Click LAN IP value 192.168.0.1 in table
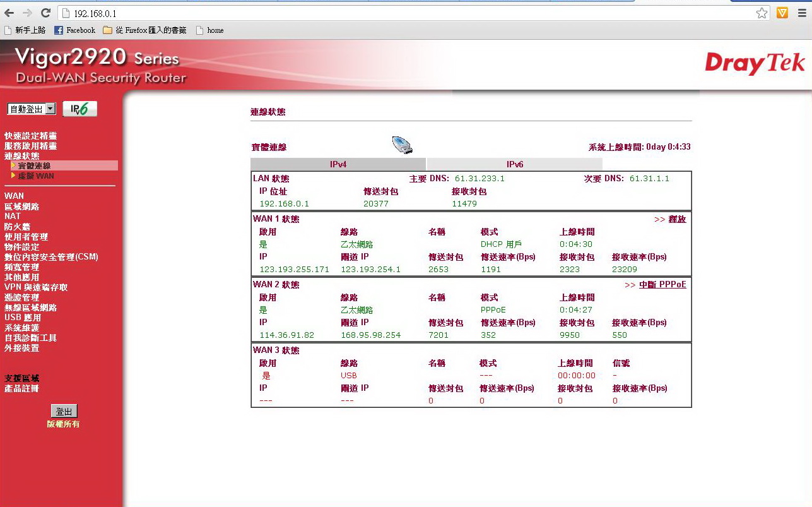Screen dimensions: 812x507 [284, 204]
